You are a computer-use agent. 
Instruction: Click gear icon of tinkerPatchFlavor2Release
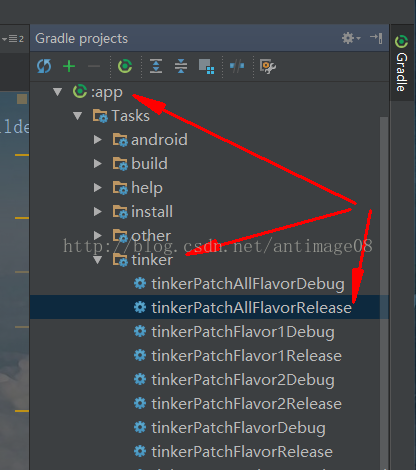point(140,403)
